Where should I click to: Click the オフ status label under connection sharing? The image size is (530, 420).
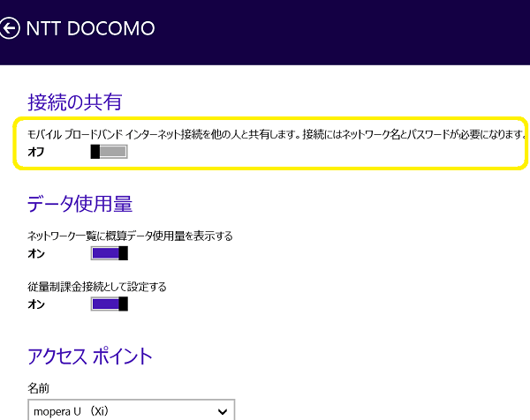pos(36,152)
